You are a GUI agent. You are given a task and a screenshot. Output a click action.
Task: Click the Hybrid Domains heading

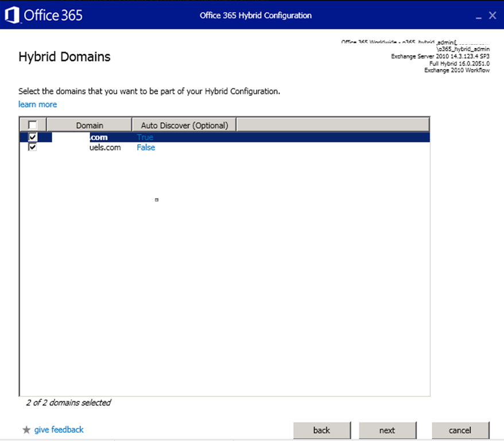(65, 57)
